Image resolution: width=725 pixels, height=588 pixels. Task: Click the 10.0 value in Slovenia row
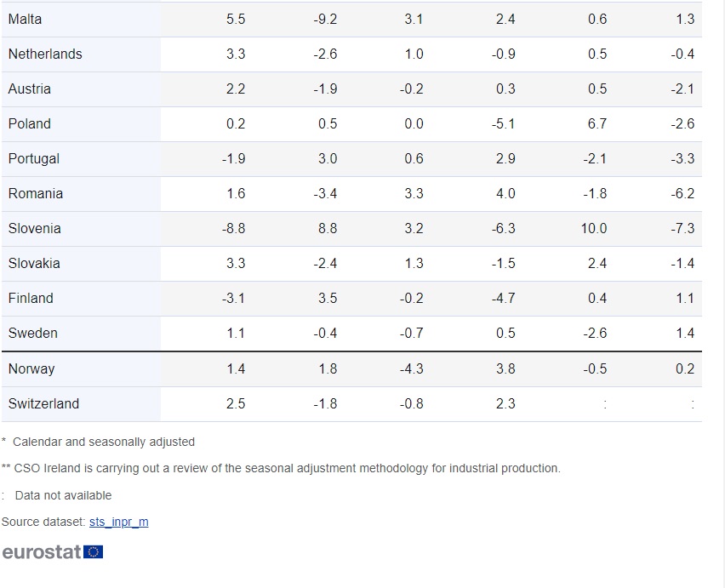[x=594, y=228]
